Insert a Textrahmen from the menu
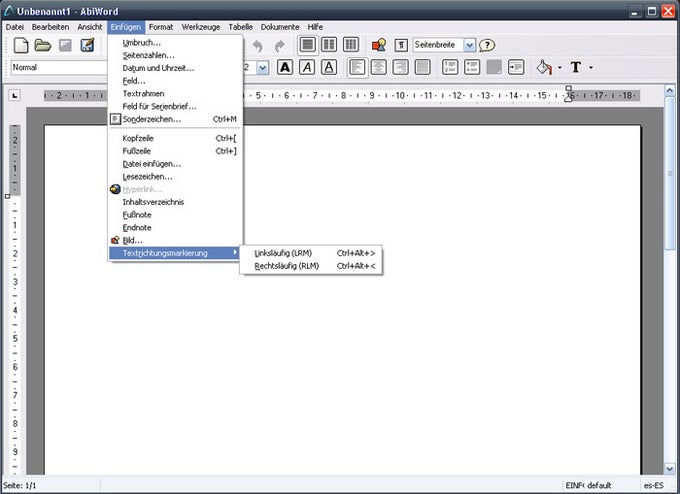This screenshot has width=680, height=494. pyautogui.click(x=175, y=93)
